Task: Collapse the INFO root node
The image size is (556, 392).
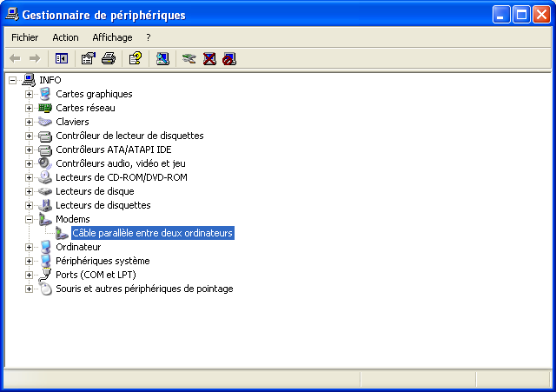Action: pos(12,80)
